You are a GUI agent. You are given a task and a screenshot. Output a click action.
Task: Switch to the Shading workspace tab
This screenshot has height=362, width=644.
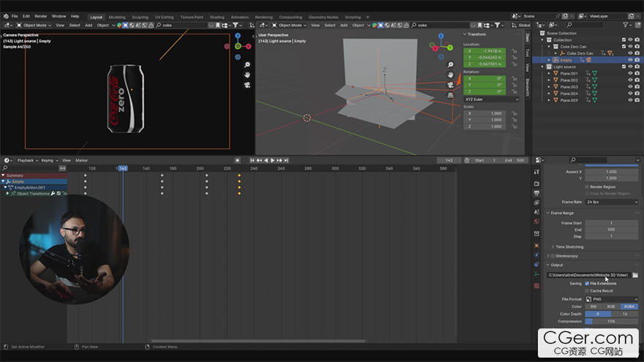[x=217, y=18]
